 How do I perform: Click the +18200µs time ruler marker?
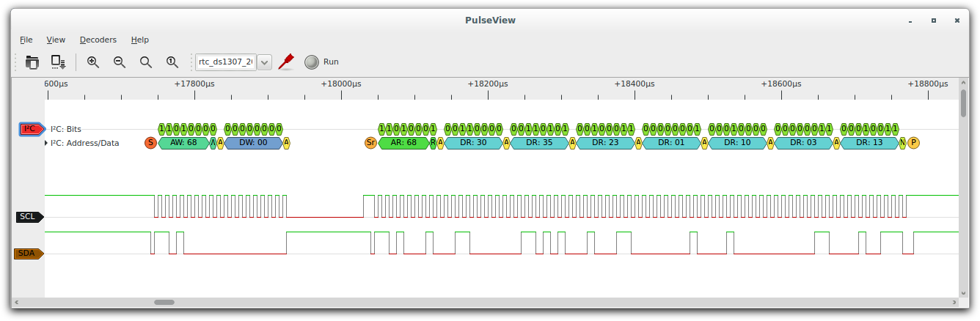click(x=488, y=84)
